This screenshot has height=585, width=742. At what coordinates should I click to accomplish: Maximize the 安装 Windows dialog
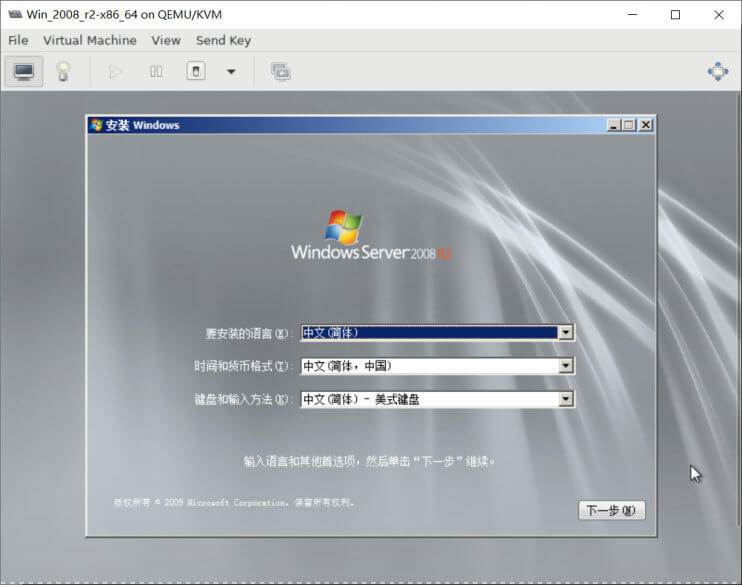coord(629,125)
